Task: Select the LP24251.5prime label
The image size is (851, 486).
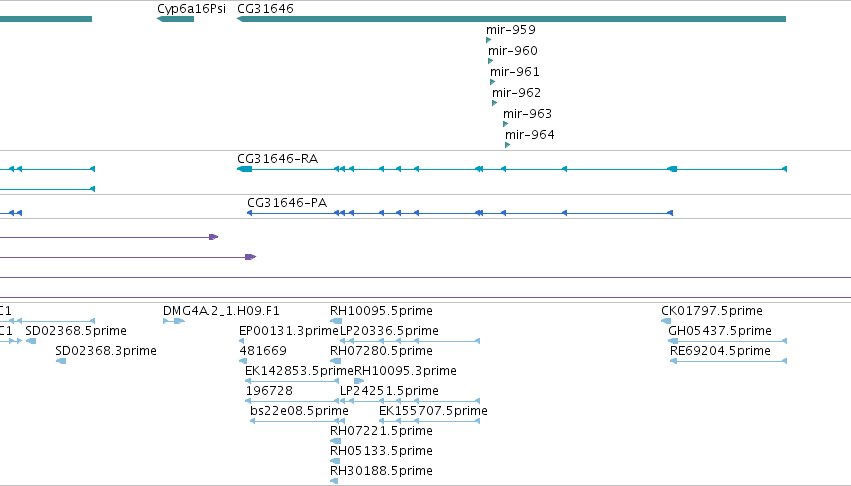Action: click(389, 391)
